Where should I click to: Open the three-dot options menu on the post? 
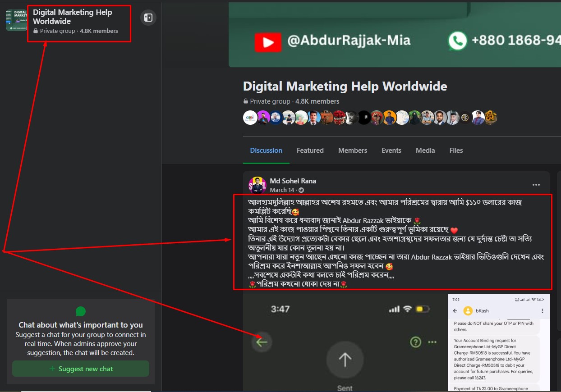click(536, 185)
